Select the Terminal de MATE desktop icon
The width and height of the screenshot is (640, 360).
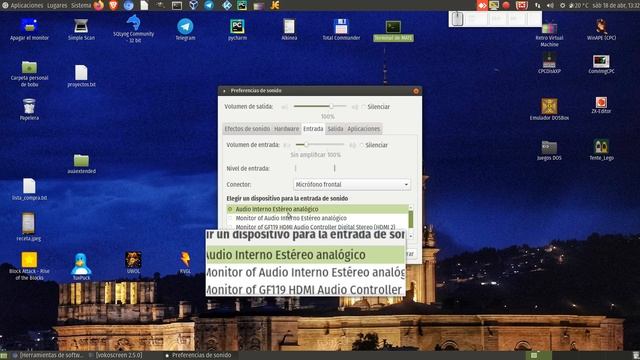click(x=393, y=30)
